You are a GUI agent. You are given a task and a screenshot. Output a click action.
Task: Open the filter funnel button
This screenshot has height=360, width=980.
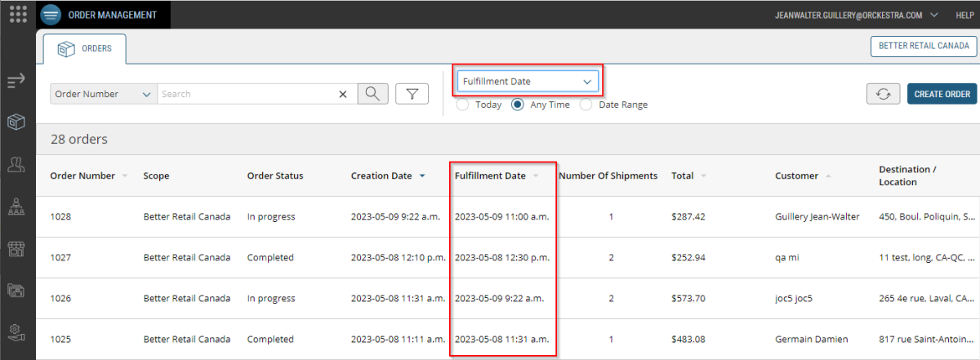[x=412, y=94]
